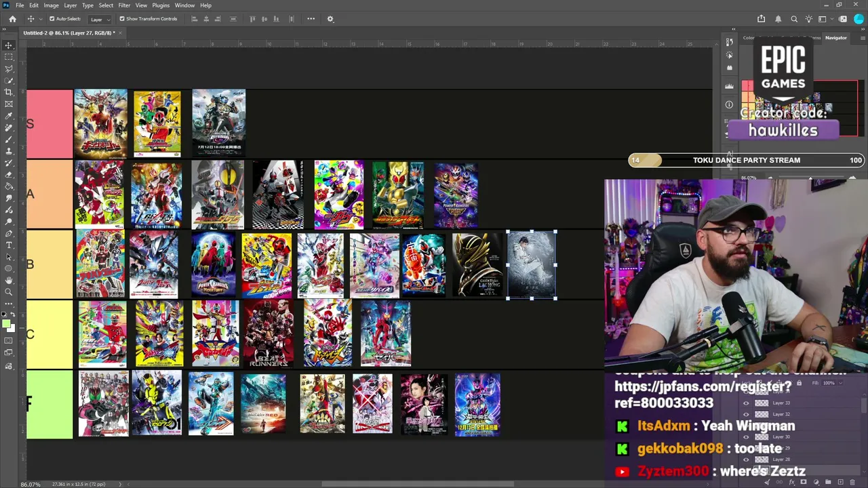Image resolution: width=868 pixels, height=488 pixels.
Task: Align right edges in options bar
Action: 218,19
